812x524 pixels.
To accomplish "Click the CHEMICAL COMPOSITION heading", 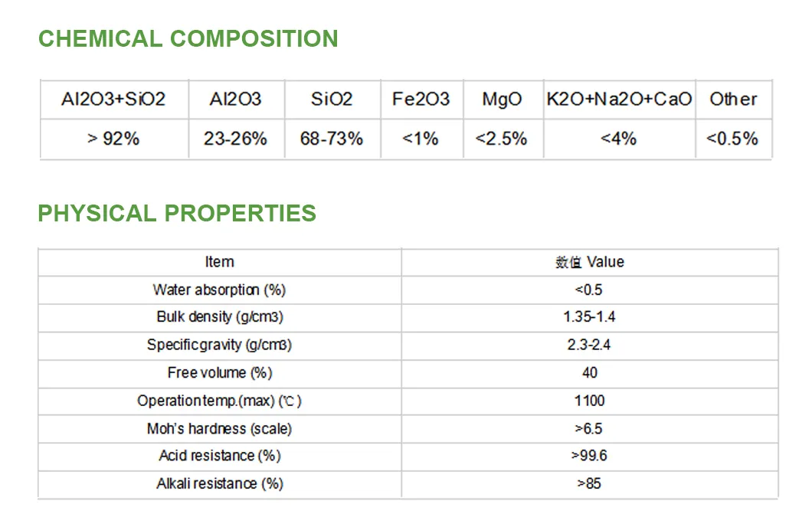I will pos(188,38).
